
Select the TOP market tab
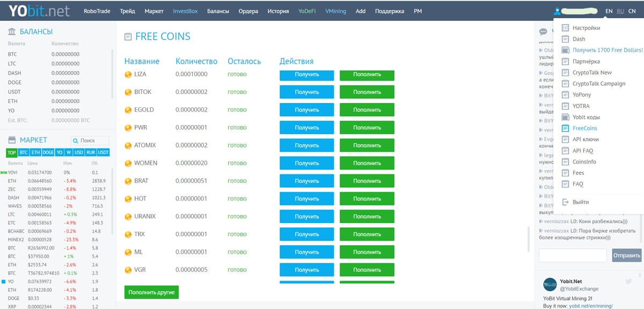pyautogui.click(x=12, y=152)
